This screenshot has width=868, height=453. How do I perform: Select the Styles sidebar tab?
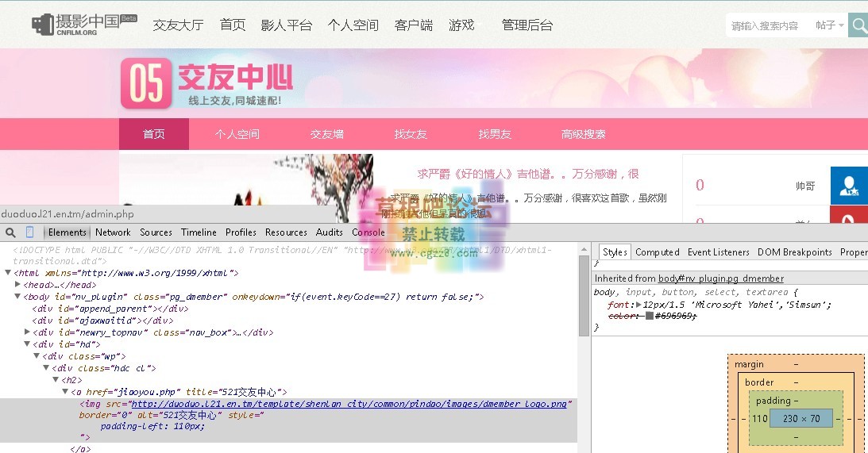615,252
